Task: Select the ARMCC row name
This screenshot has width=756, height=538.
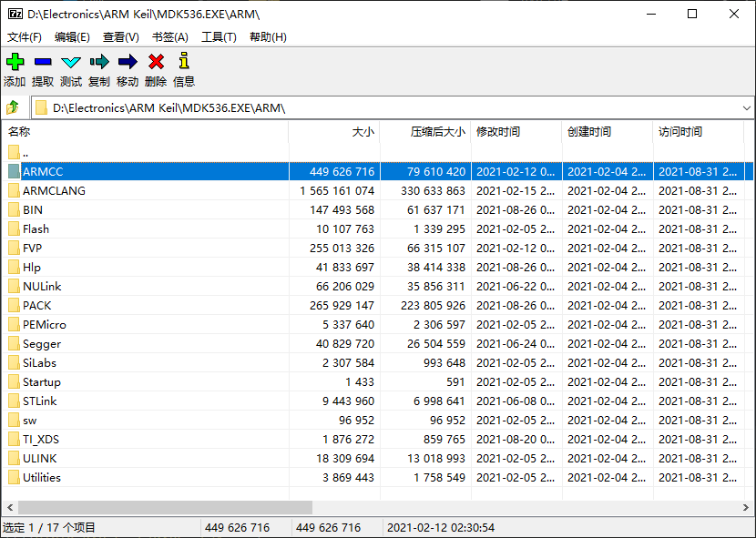Action: 43,172
